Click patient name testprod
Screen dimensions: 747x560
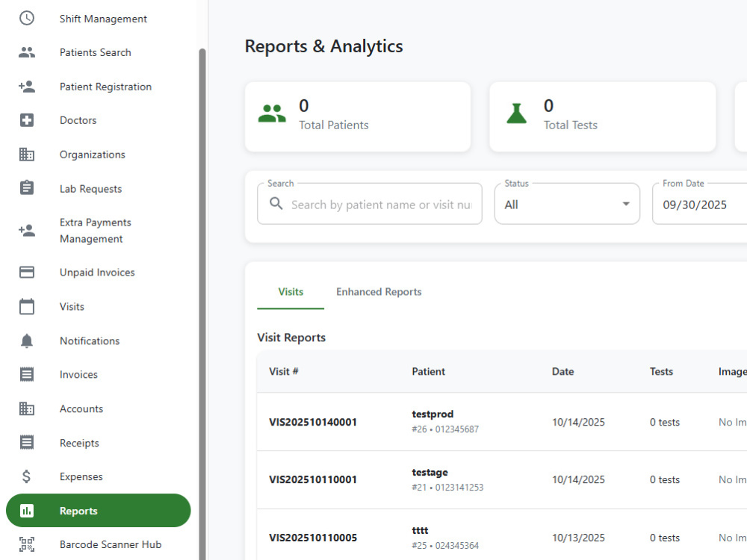click(433, 414)
